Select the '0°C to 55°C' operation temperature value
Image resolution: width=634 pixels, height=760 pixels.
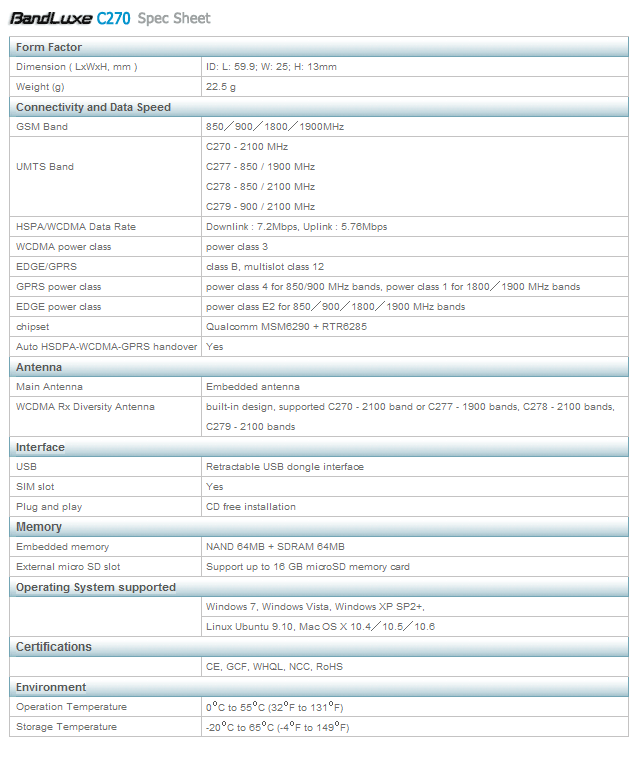274,707
